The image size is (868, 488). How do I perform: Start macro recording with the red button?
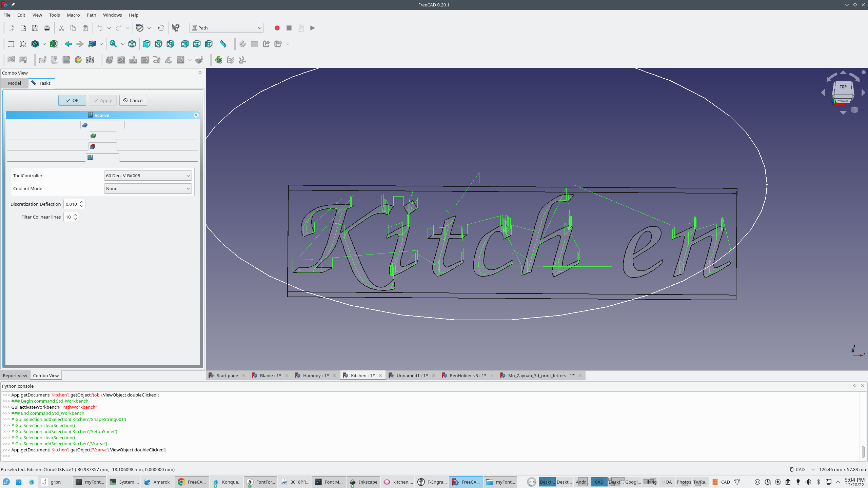(277, 28)
